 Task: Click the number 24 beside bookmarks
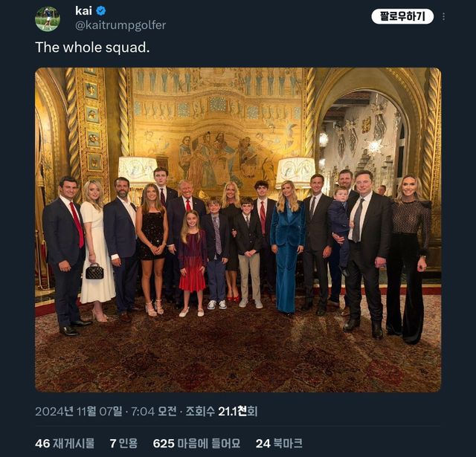click(263, 443)
